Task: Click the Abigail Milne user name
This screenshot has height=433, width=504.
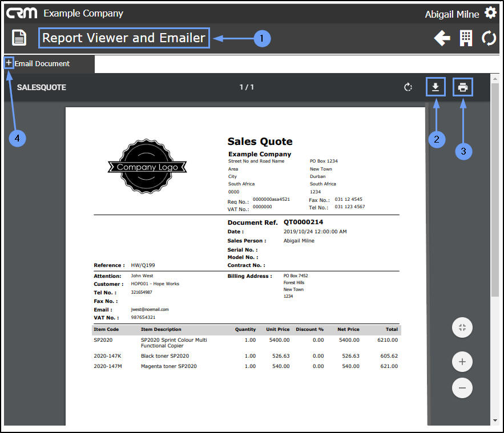Action: coord(452,14)
